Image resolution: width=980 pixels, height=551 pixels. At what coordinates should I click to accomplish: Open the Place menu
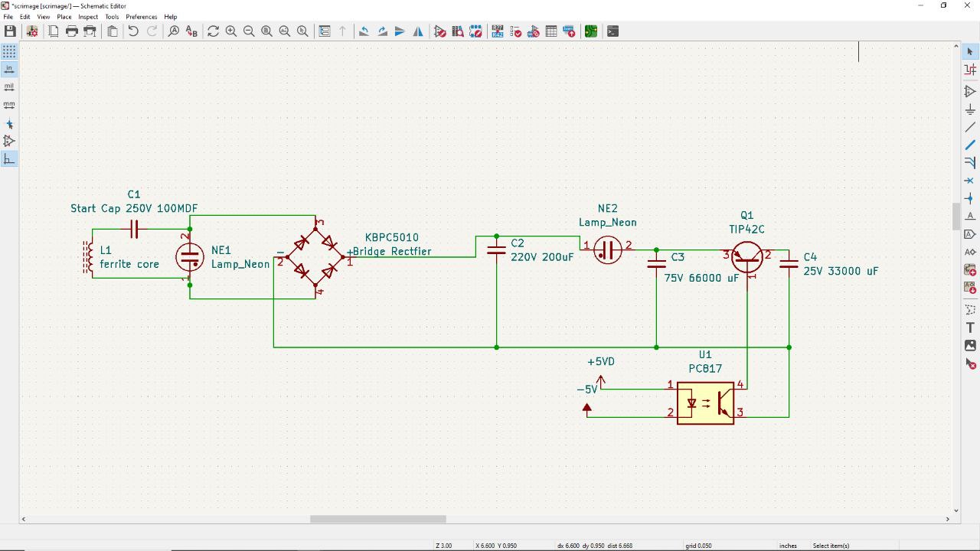coord(64,17)
